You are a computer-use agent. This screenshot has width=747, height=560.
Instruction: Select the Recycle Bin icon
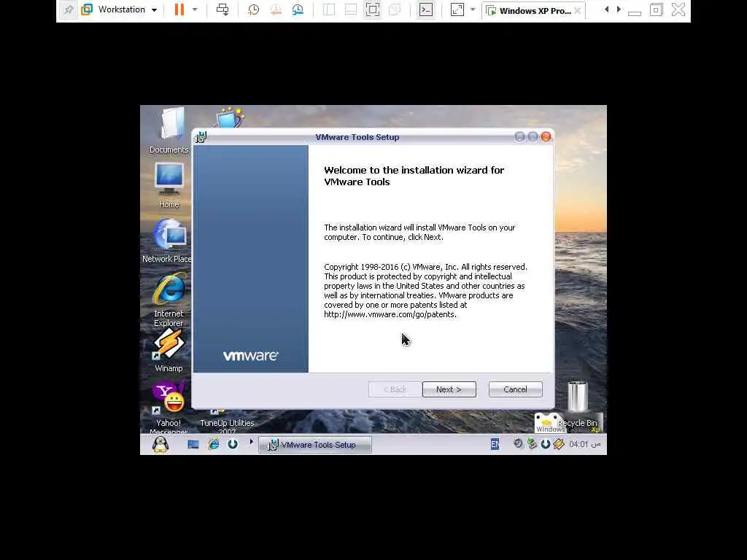(x=578, y=404)
